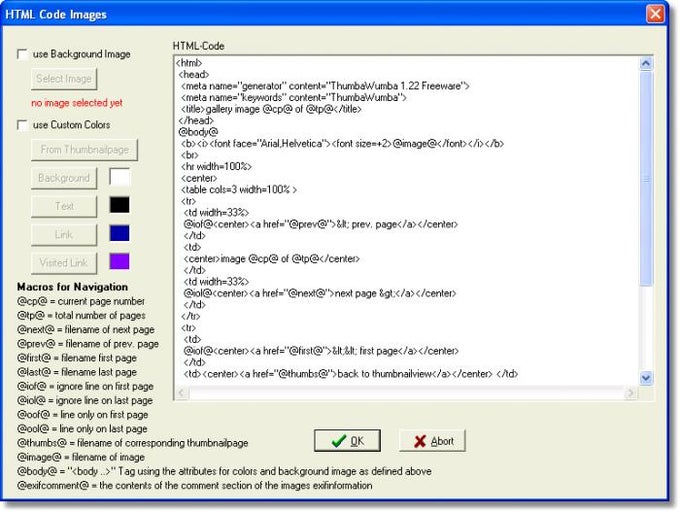Cancel with the Abort button
The width and height of the screenshot is (680, 512).
pyautogui.click(x=432, y=441)
